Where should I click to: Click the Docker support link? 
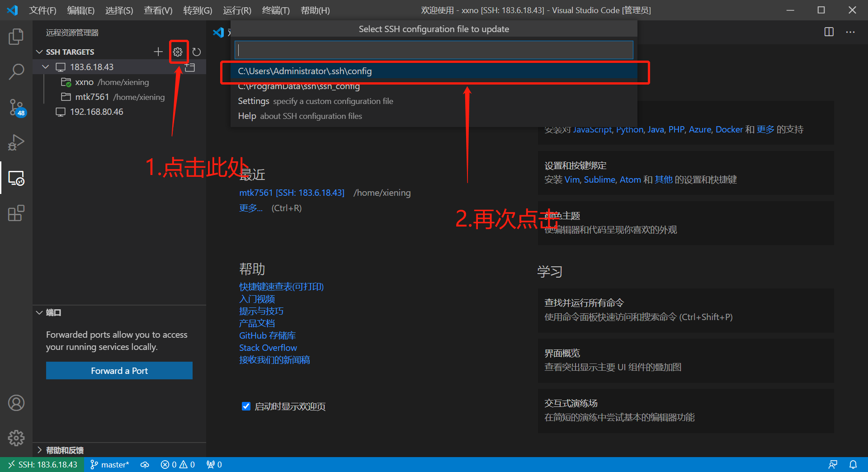pos(729,129)
